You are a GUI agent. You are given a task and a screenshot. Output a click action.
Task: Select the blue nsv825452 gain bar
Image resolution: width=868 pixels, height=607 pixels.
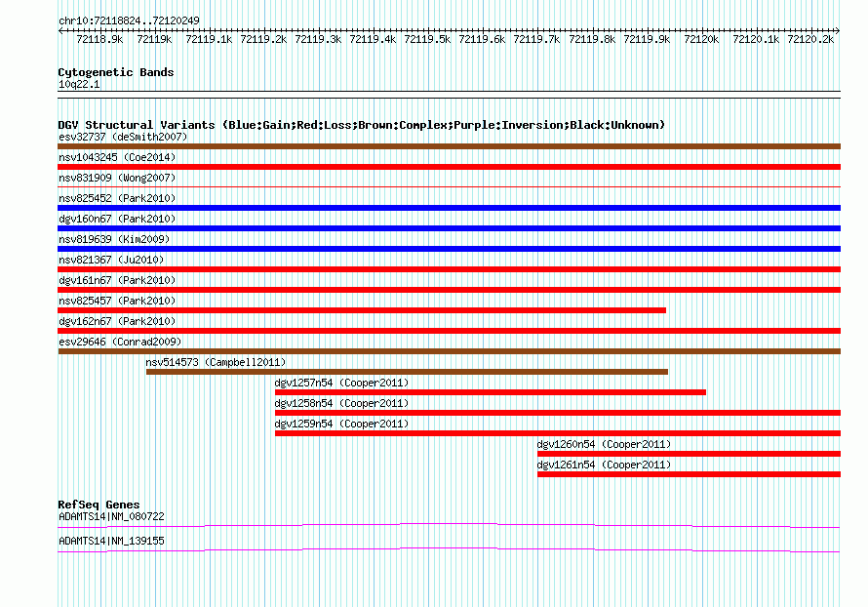tap(449, 208)
